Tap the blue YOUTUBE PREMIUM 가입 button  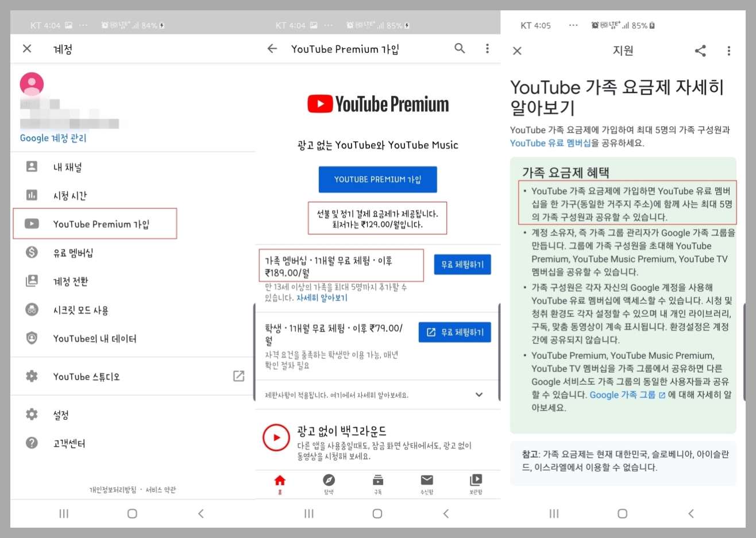(378, 179)
